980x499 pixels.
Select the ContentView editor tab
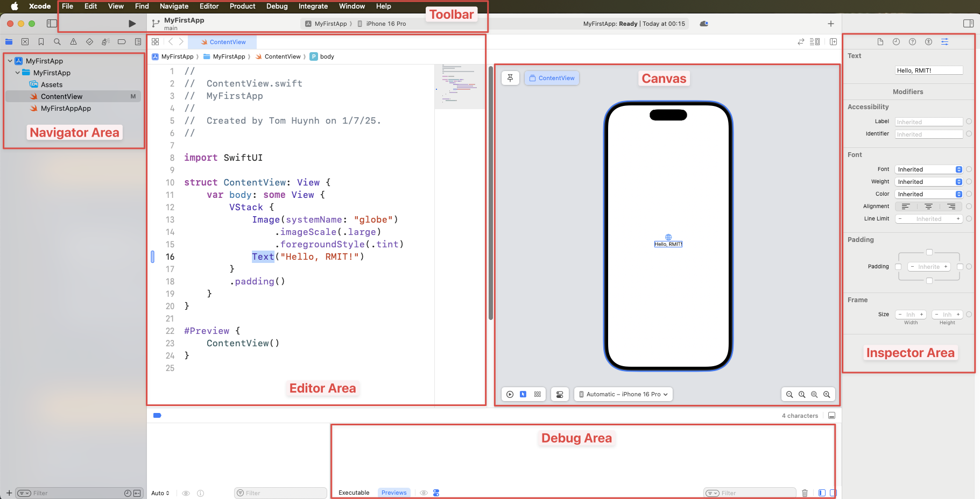tap(222, 41)
